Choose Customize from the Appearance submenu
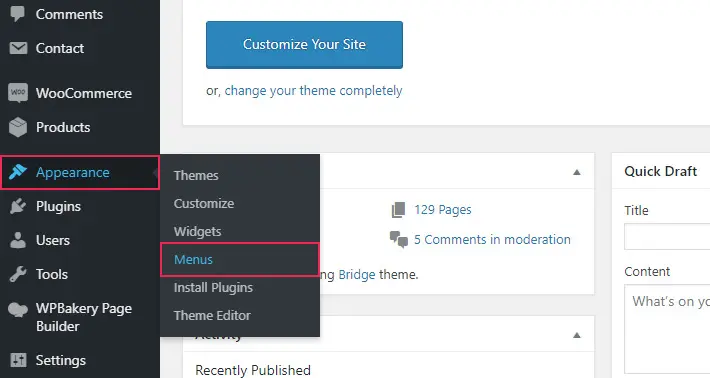The image size is (710, 378). pos(204,204)
